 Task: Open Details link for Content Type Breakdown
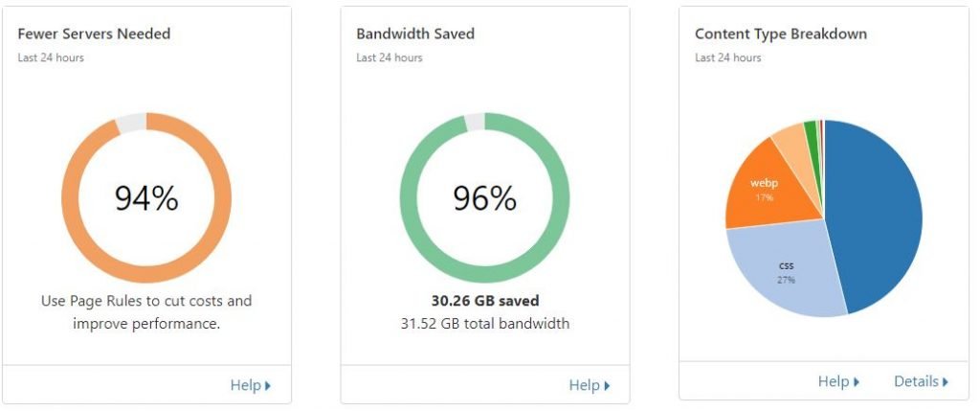(x=916, y=381)
